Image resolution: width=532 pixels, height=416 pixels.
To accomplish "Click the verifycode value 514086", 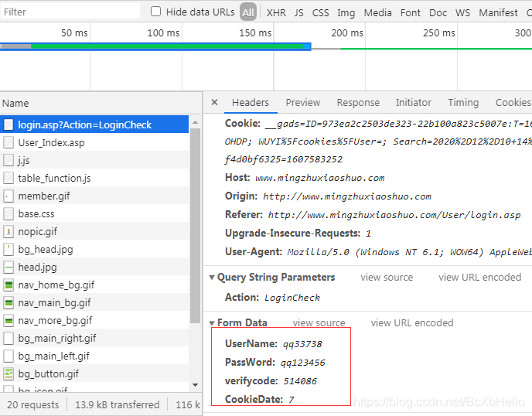I will [x=300, y=381].
